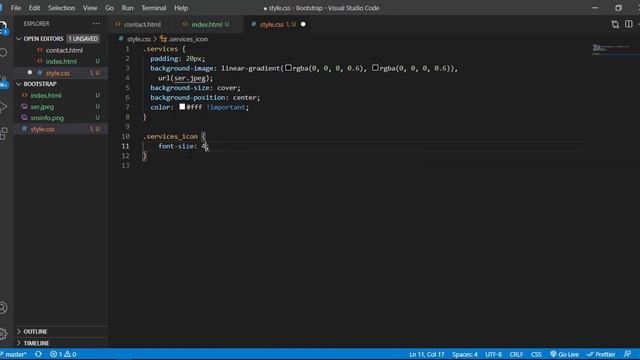Open the Run menu

[127, 8]
